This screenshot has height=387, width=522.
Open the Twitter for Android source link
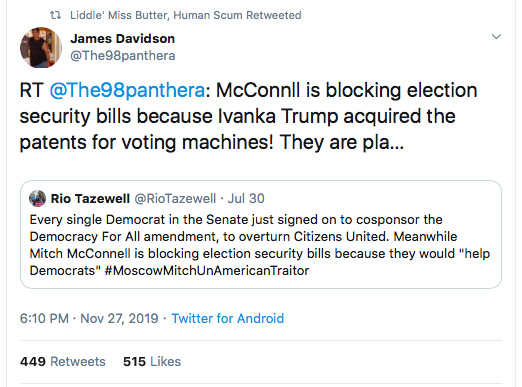click(228, 318)
